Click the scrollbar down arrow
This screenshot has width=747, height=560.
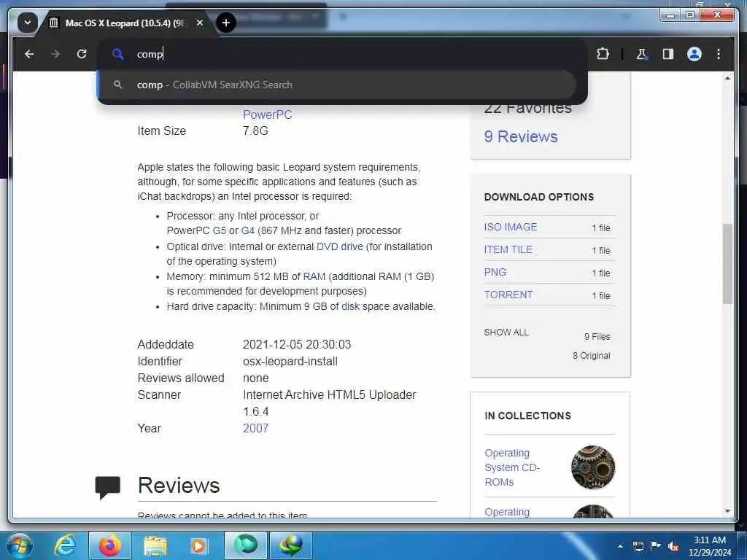(x=727, y=511)
